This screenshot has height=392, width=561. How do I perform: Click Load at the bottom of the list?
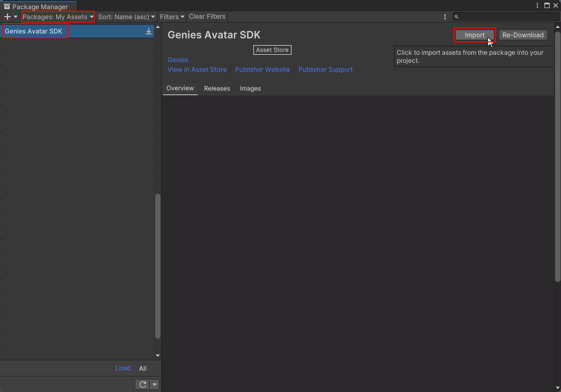coord(123,368)
